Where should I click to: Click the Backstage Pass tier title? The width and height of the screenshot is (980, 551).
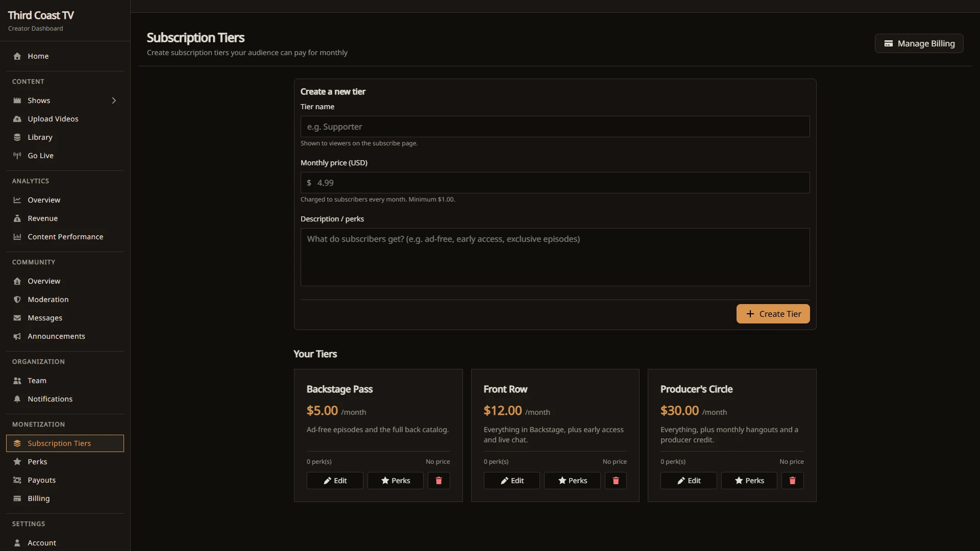[x=339, y=389]
